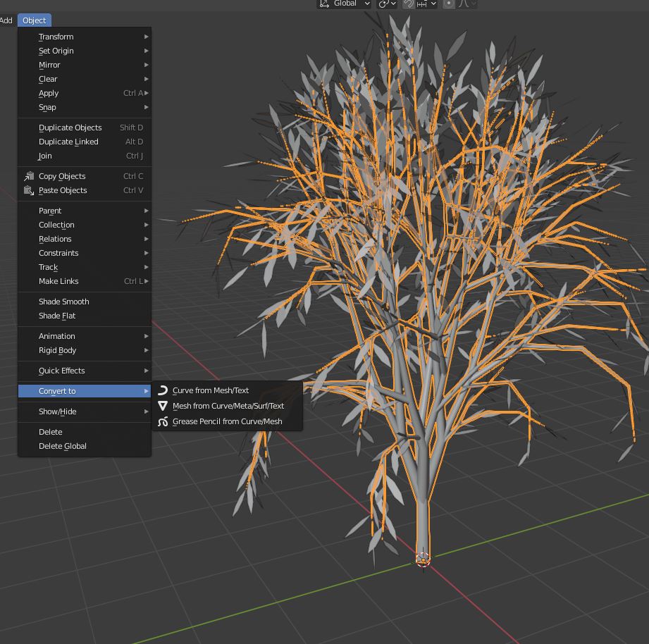Select Grease Pencil from Curve/Mesh label
The height and width of the screenshot is (644, 649).
[x=227, y=421]
